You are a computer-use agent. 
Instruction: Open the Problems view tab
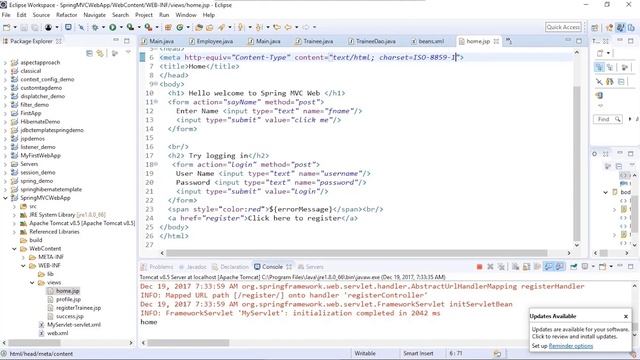tap(157, 267)
